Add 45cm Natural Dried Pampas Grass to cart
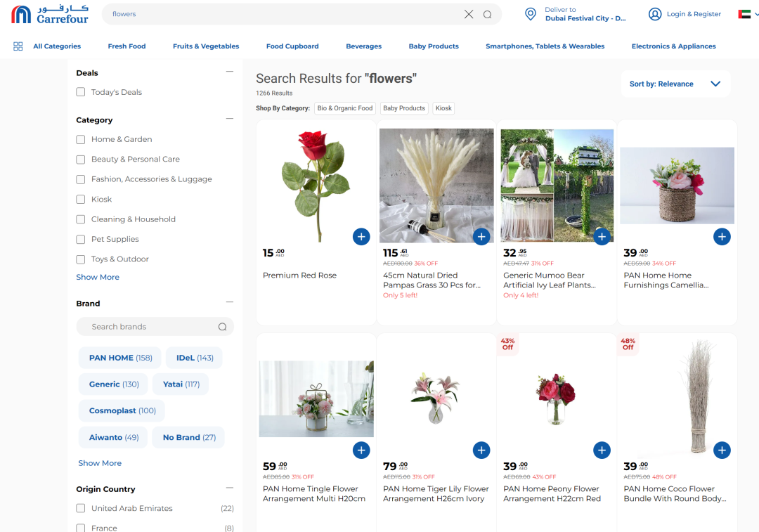Screen dimensions: 759x532 [481, 237]
